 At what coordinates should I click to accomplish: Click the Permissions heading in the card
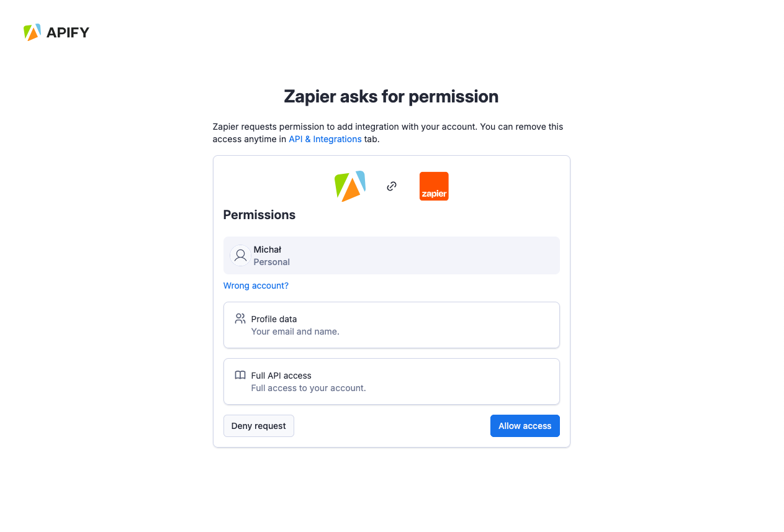click(x=259, y=215)
